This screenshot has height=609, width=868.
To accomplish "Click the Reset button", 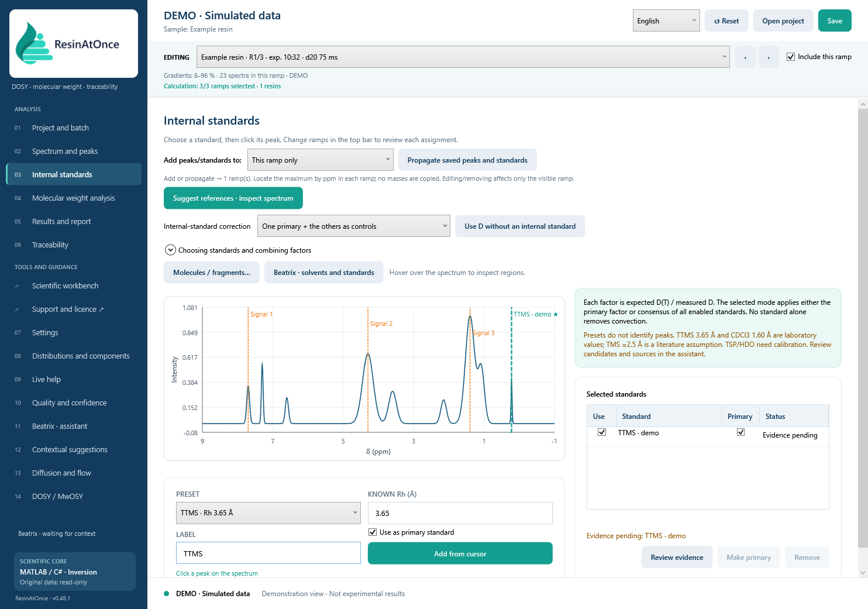I will (726, 20).
